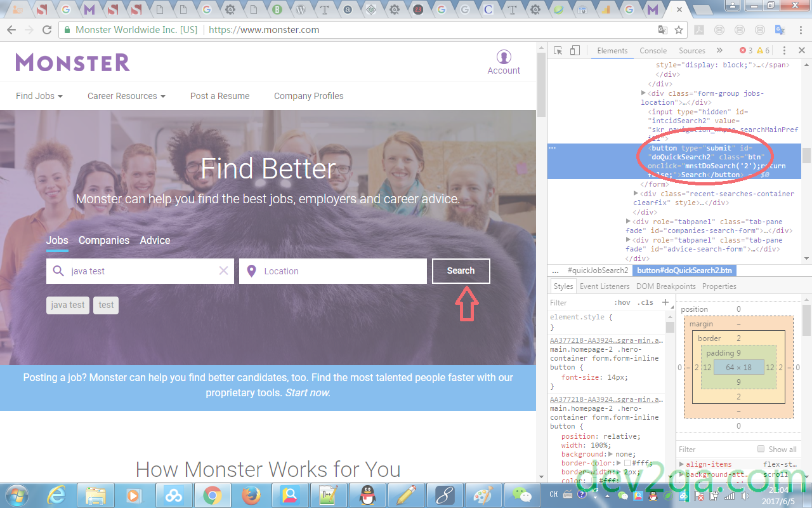The height and width of the screenshot is (508, 812).
Task: Click the translate page icon in address bar
Action: click(x=663, y=30)
